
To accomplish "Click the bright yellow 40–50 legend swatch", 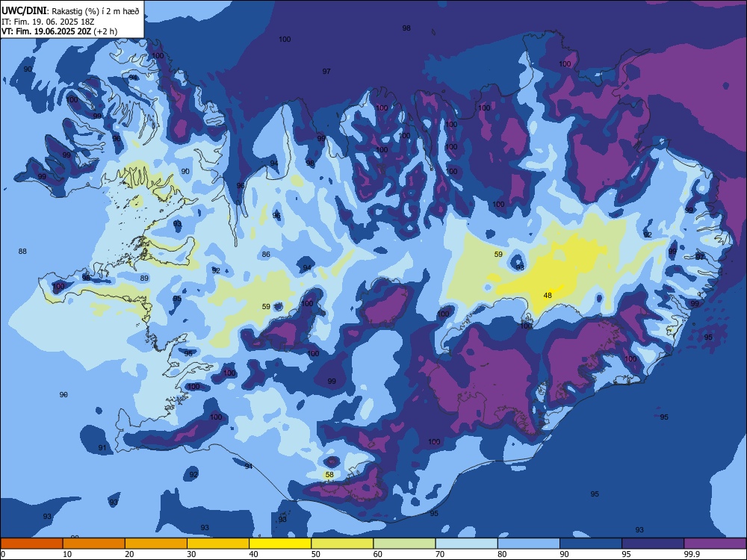I will (x=280, y=544).
